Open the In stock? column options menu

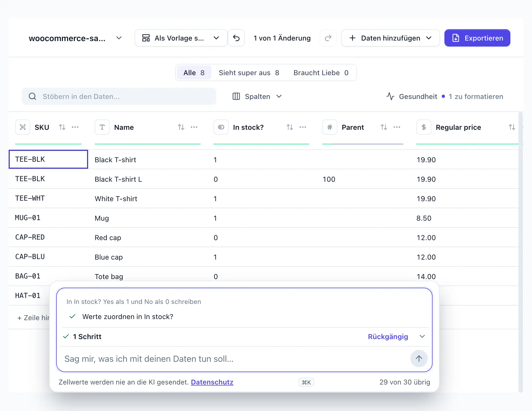[303, 127]
